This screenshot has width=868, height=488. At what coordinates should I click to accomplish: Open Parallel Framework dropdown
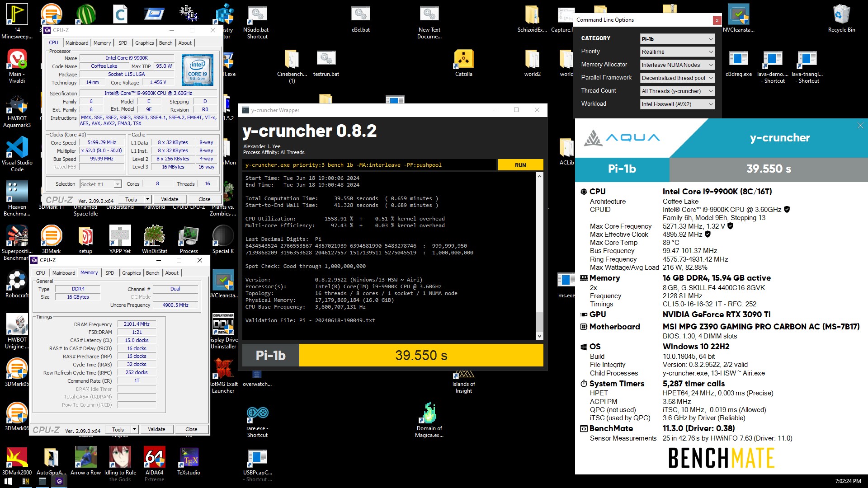677,78
